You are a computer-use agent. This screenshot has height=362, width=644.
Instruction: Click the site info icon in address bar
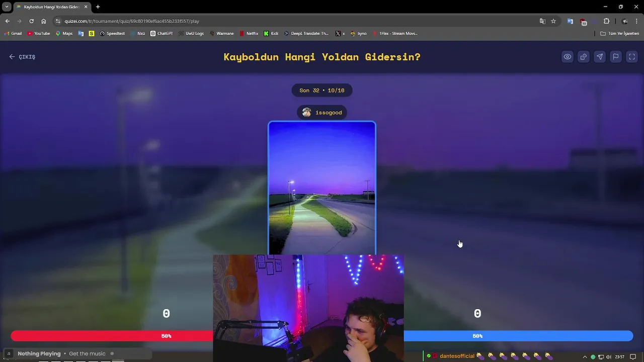(x=58, y=21)
